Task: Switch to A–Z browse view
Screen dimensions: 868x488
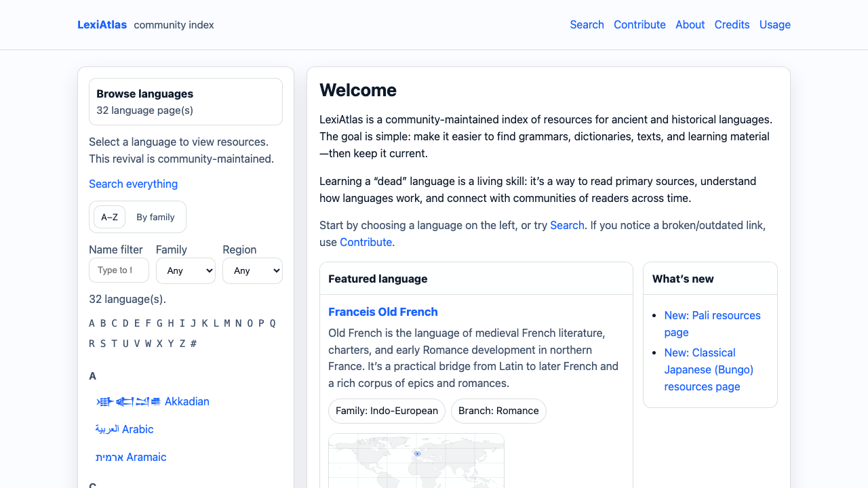Action: coord(109,218)
